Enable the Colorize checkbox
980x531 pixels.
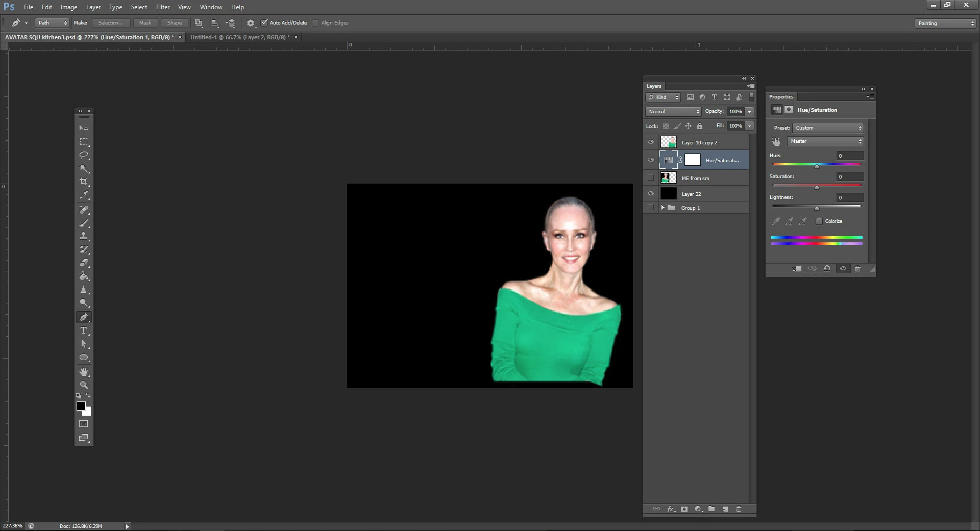(819, 221)
